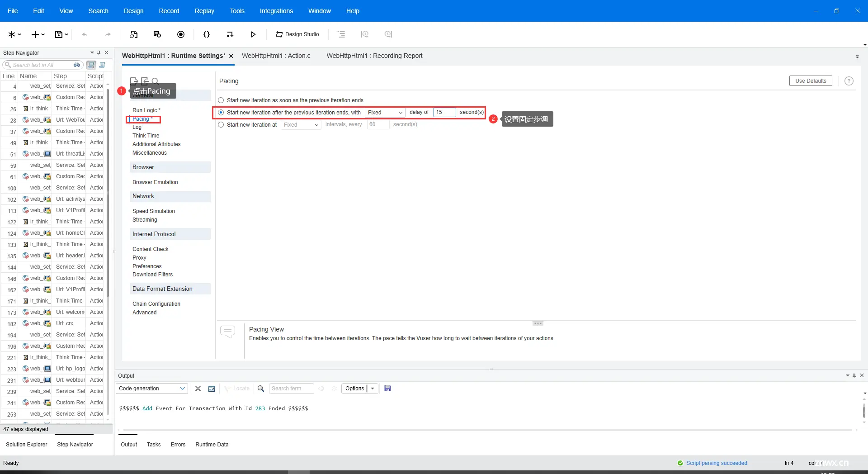Click the help question mark icon
Viewport: 868px width, 474px height.
849,81
